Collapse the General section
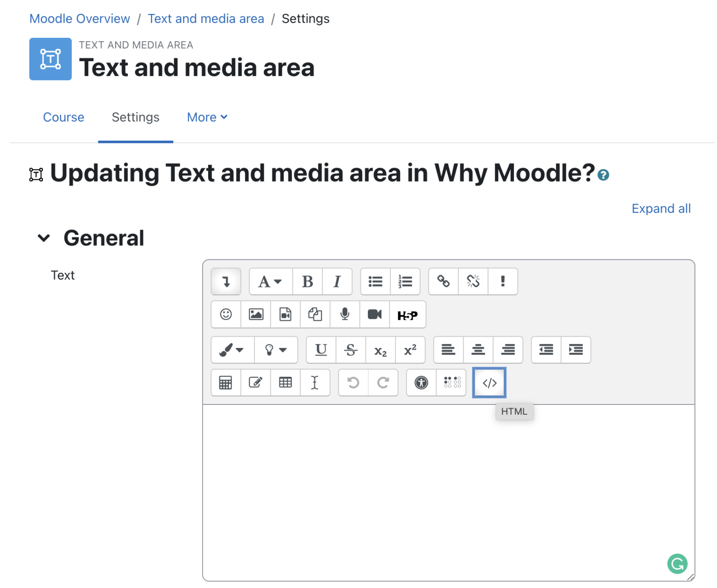 coord(43,238)
